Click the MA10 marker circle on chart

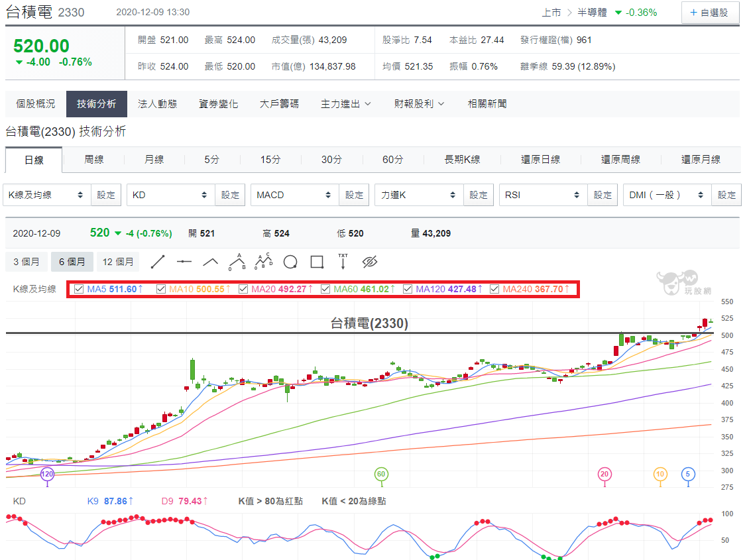pos(660,474)
